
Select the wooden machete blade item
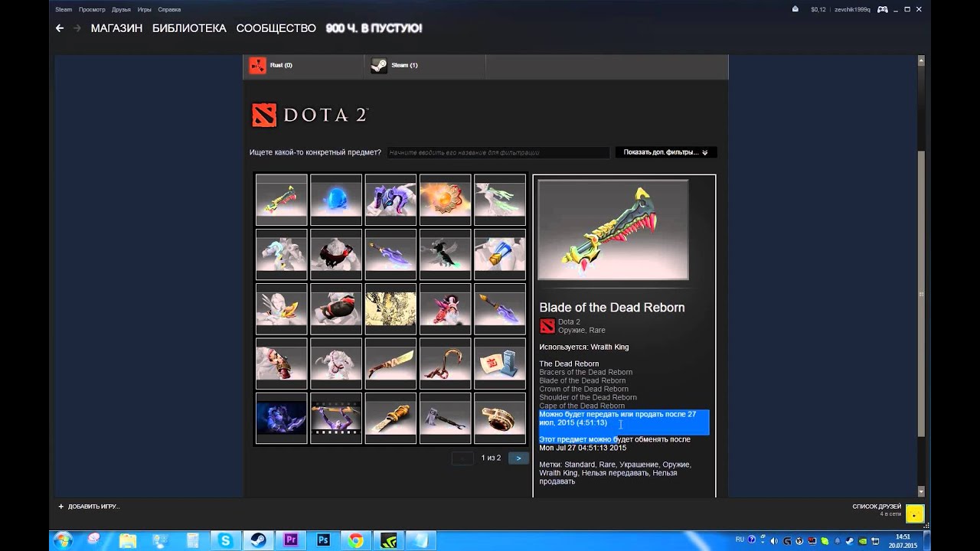click(x=390, y=364)
